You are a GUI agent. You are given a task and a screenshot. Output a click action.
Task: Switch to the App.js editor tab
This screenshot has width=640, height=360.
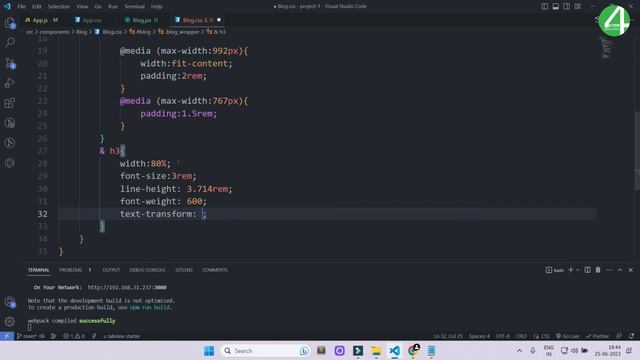[x=41, y=20]
